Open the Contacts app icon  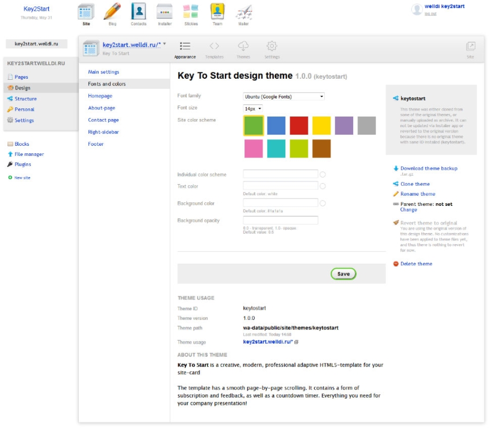[138, 12]
